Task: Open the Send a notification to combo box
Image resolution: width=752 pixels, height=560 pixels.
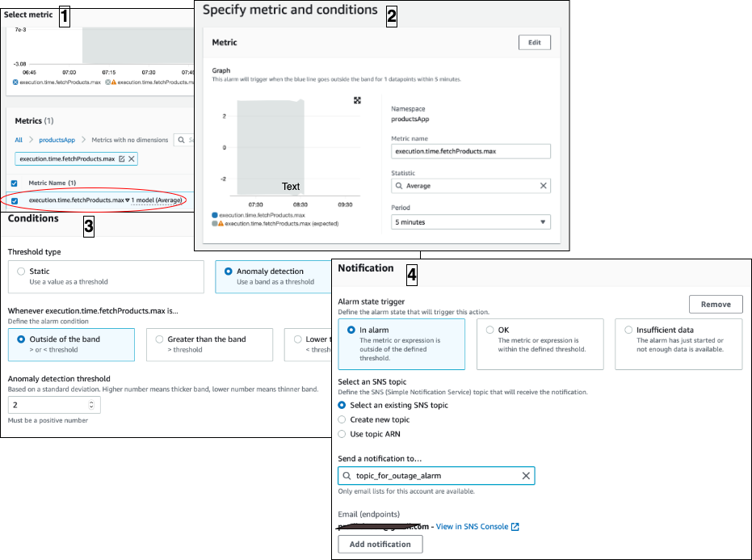Action: pyautogui.click(x=436, y=475)
